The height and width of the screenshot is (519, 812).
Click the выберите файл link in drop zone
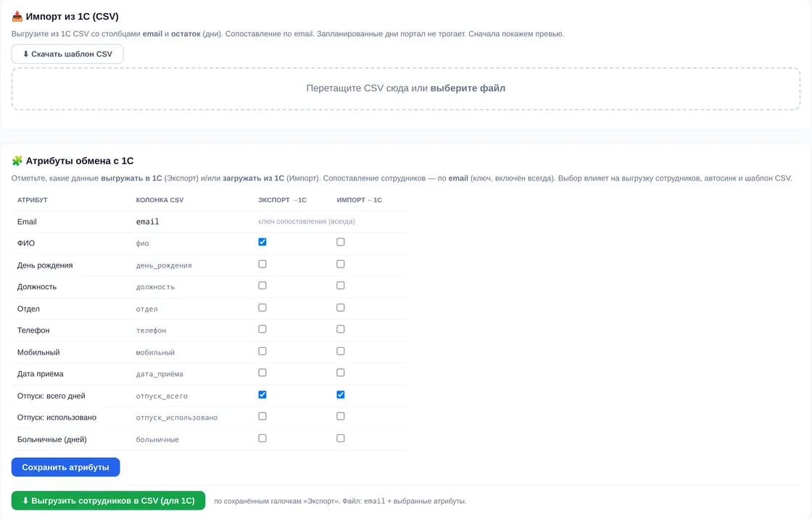coord(468,88)
